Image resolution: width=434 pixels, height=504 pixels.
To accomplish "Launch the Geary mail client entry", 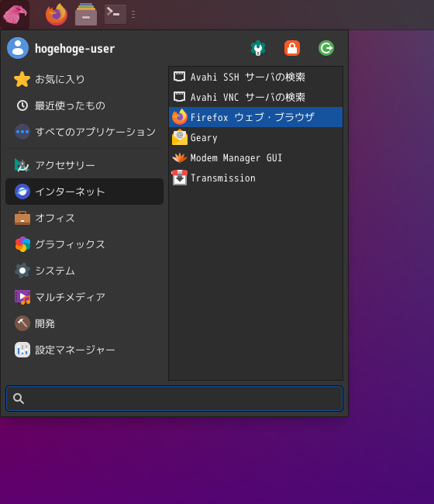I will point(256,137).
